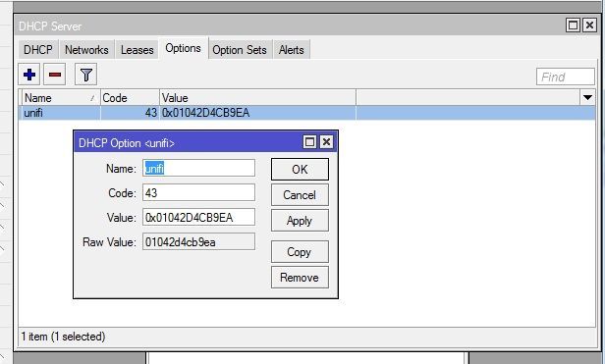Maximize the DHCP Option dialog
The image size is (605, 364).
point(309,142)
